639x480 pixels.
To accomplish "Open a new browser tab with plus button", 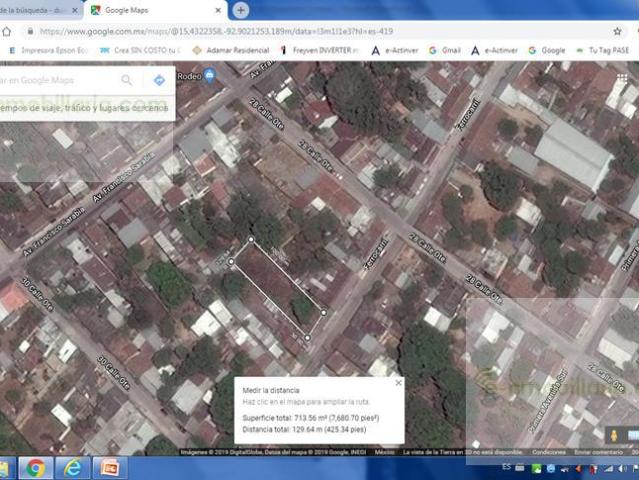I will [240, 10].
